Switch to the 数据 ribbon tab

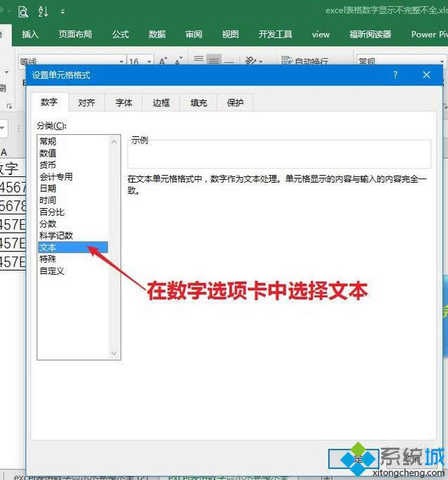157,34
